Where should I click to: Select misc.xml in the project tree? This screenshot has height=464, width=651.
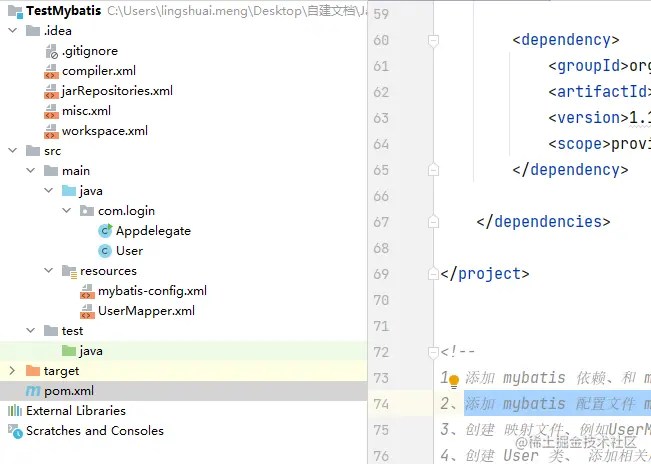coord(86,111)
